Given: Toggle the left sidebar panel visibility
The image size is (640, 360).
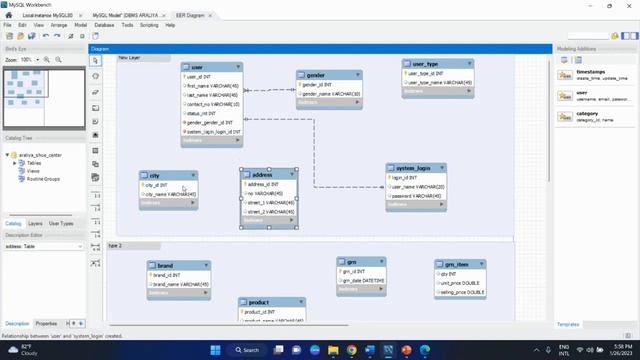Looking at the screenshot, I should pos(625,36).
